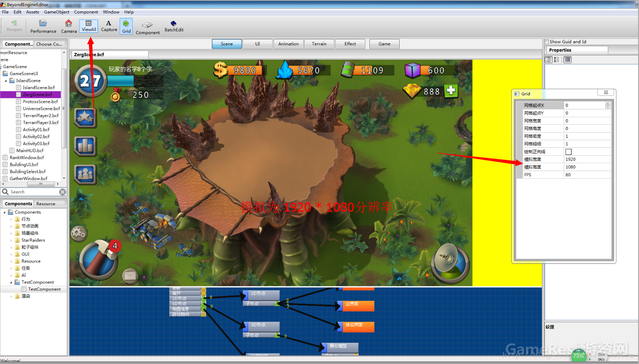Viewport: 639px width, 364px height.
Task: Click the people friends button in game view
Action: (85, 175)
